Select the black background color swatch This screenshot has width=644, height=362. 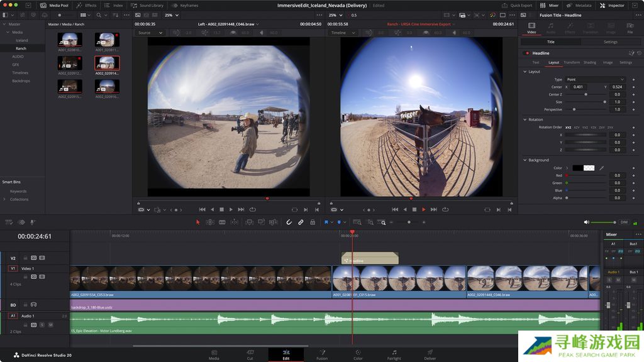(x=577, y=168)
